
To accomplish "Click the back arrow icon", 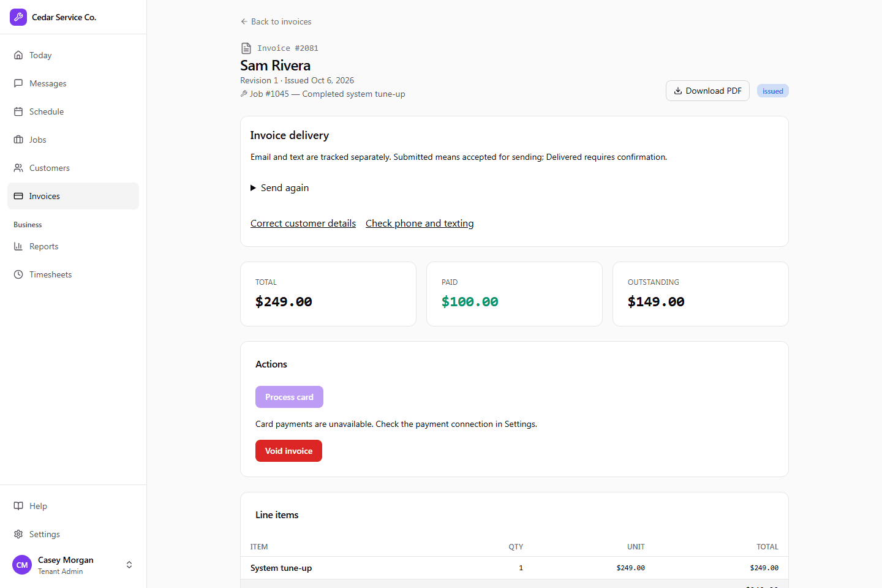I will pos(244,21).
